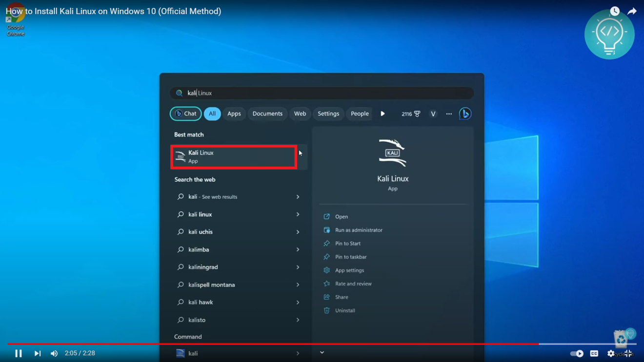Expand the 'kali linux' suggestion chevron
Image resolution: width=644 pixels, height=362 pixels.
(298, 214)
